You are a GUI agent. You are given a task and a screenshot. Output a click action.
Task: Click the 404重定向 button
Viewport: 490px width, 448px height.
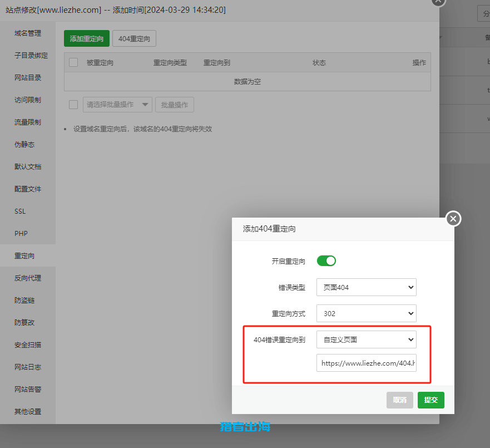(134, 38)
